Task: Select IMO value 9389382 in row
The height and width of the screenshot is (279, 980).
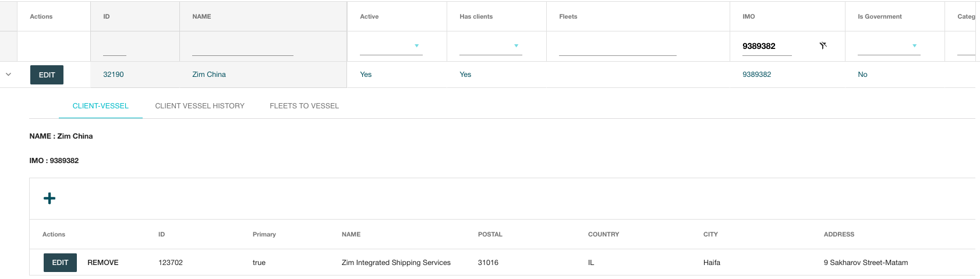Action: [757, 75]
